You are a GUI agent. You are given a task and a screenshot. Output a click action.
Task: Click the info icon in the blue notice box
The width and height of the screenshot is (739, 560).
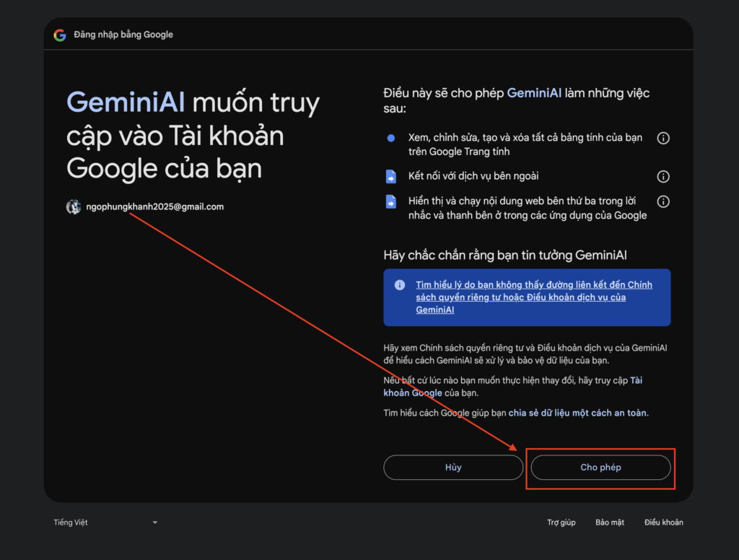pyautogui.click(x=400, y=285)
